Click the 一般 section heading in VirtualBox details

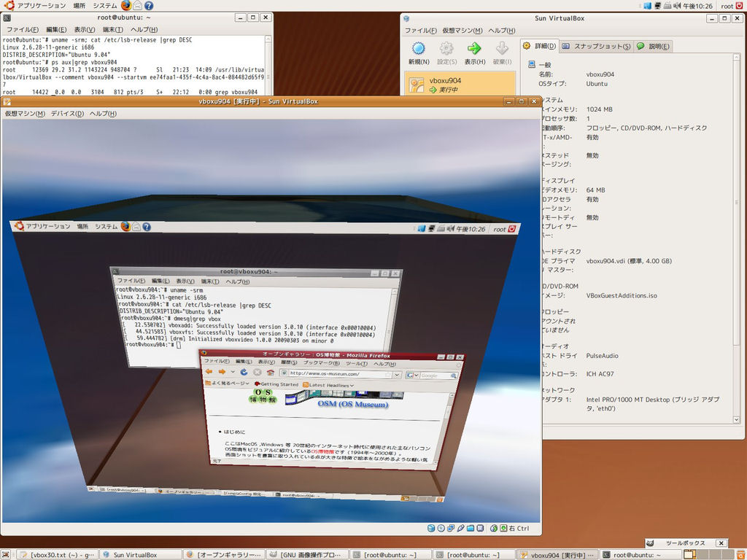pos(545,64)
